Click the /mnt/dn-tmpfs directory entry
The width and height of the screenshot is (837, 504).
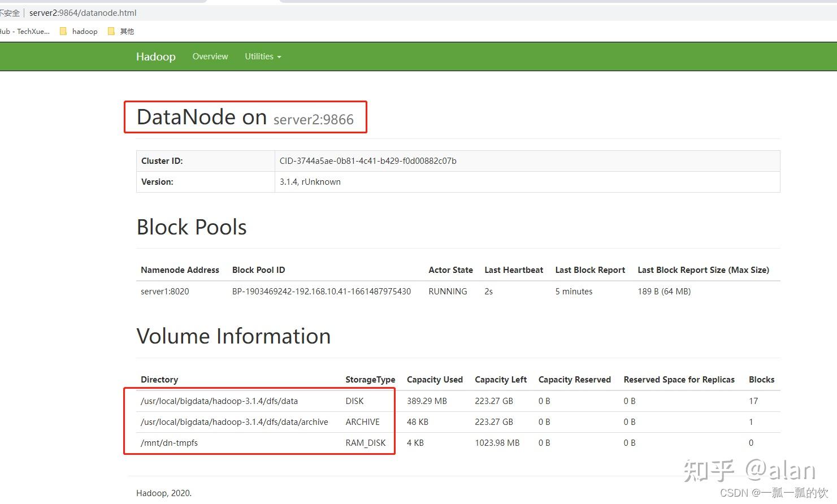[x=169, y=443]
